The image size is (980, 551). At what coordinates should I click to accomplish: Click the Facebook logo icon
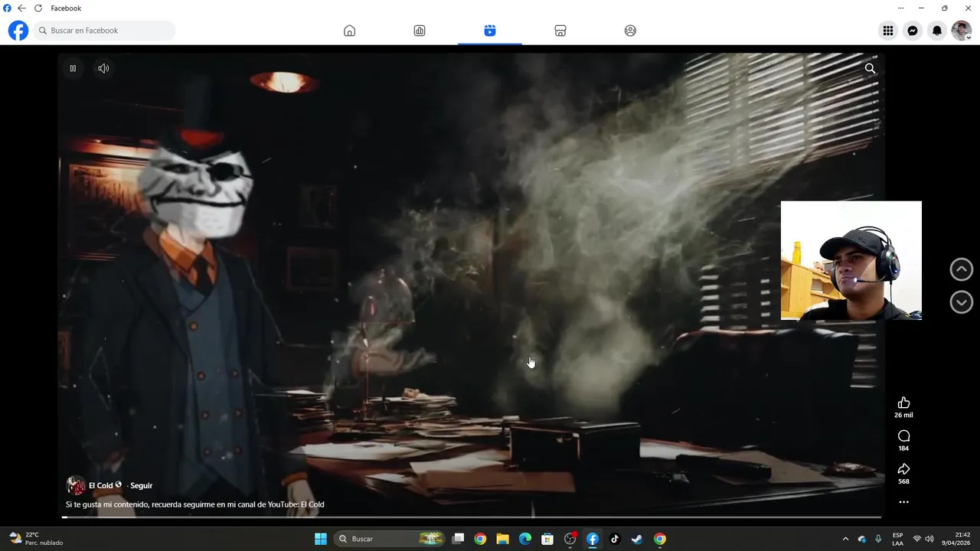tap(18, 31)
